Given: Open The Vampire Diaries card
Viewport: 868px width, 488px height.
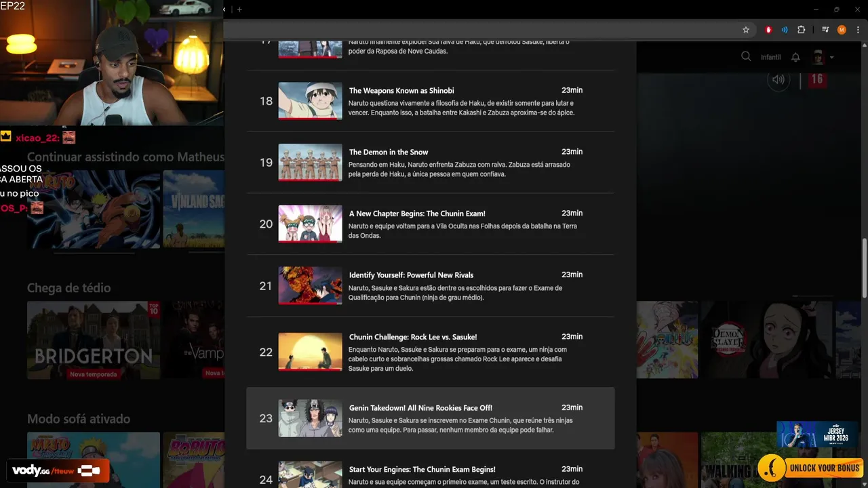Looking at the screenshot, I should (193, 340).
